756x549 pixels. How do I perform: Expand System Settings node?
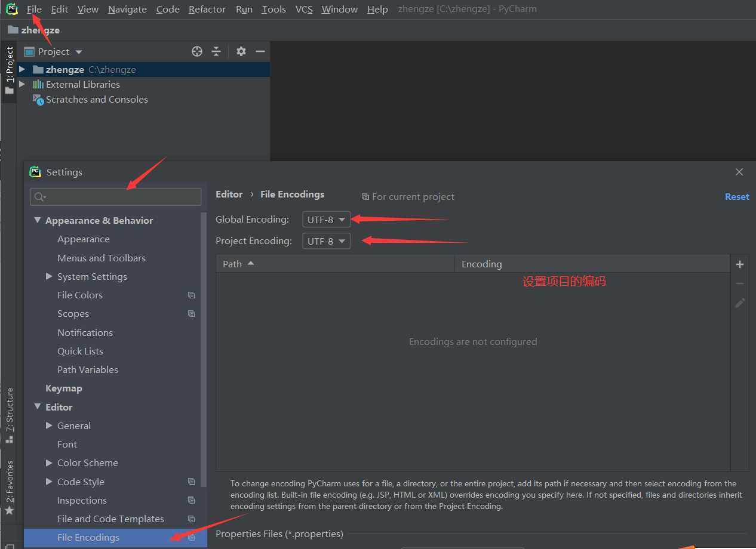(x=50, y=276)
